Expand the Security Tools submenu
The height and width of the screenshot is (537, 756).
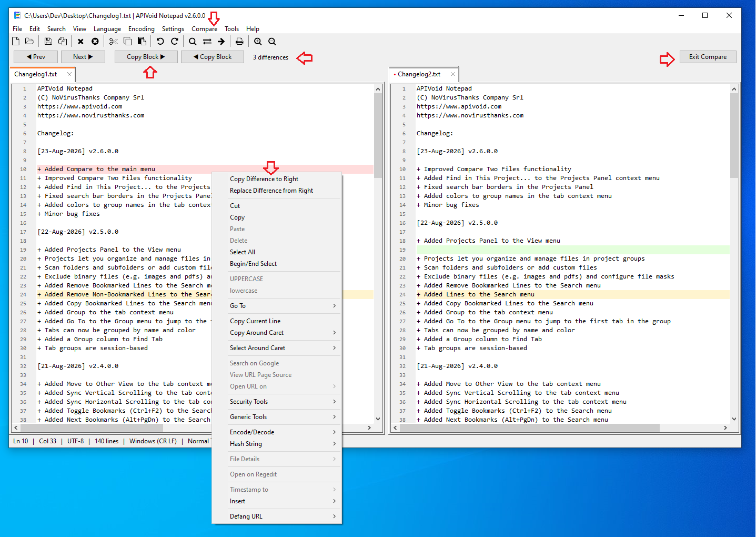click(277, 402)
